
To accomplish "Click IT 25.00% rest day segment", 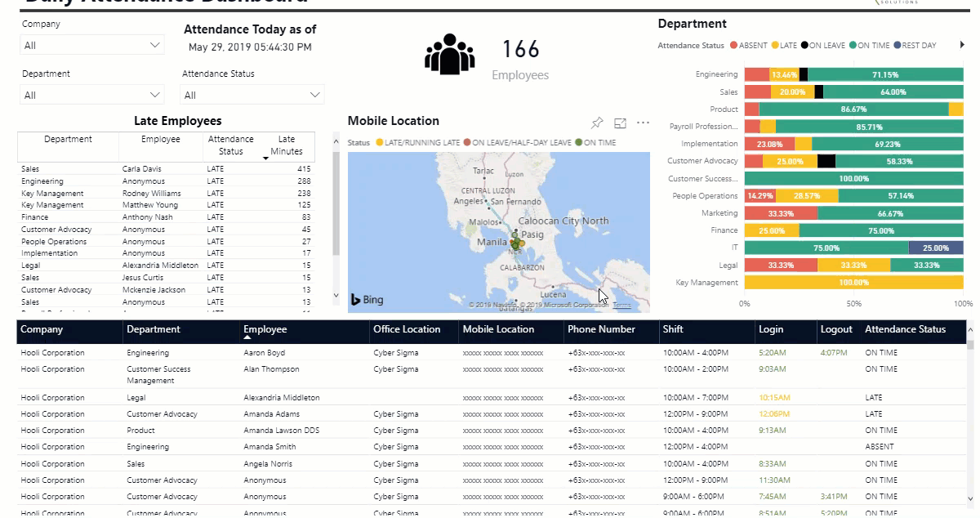I will tap(936, 248).
